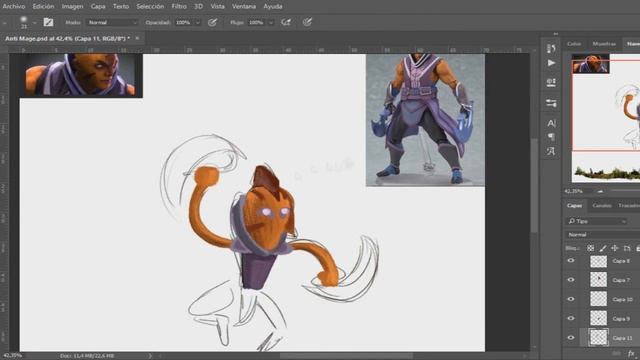
Task: Select the Capa 10 layer thumbnail
Action: pos(598,299)
